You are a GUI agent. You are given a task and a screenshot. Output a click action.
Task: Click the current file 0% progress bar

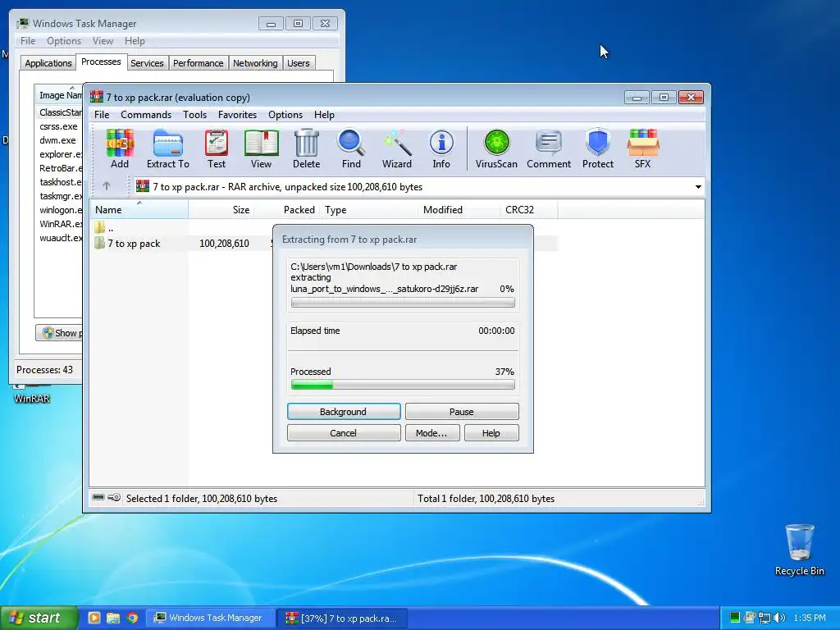coord(403,302)
